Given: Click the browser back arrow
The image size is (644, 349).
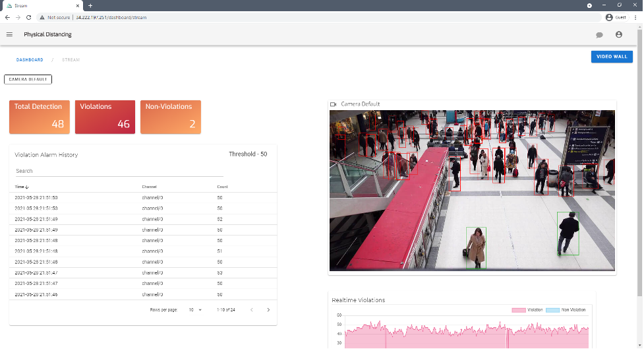Looking at the screenshot, I should pyautogui.click(x=7, y=17).
